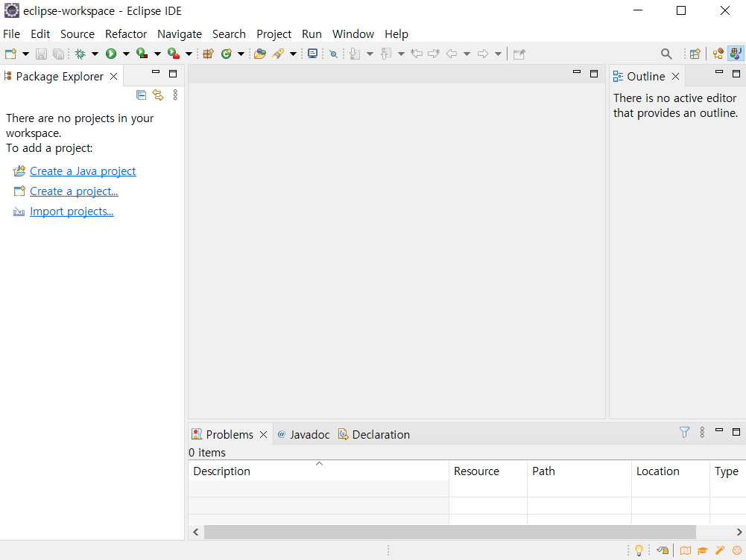Open the Navigate menu

point(180,34)
